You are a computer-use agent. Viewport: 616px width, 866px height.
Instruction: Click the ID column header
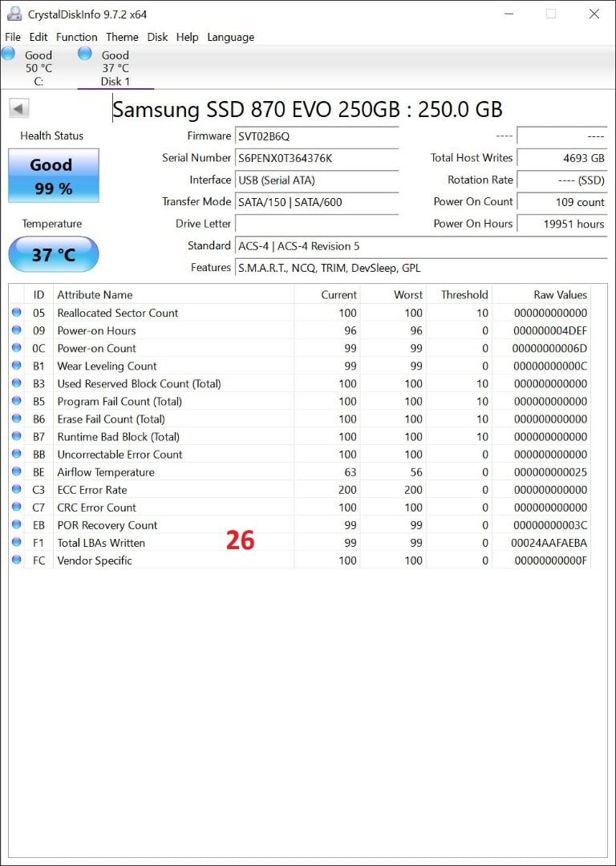point(38,294)
